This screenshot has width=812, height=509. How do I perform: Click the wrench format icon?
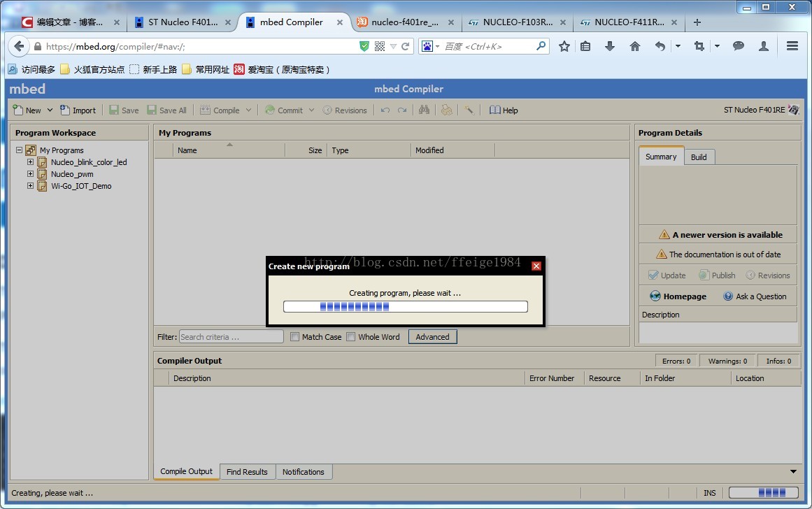[x=469, y=110]
